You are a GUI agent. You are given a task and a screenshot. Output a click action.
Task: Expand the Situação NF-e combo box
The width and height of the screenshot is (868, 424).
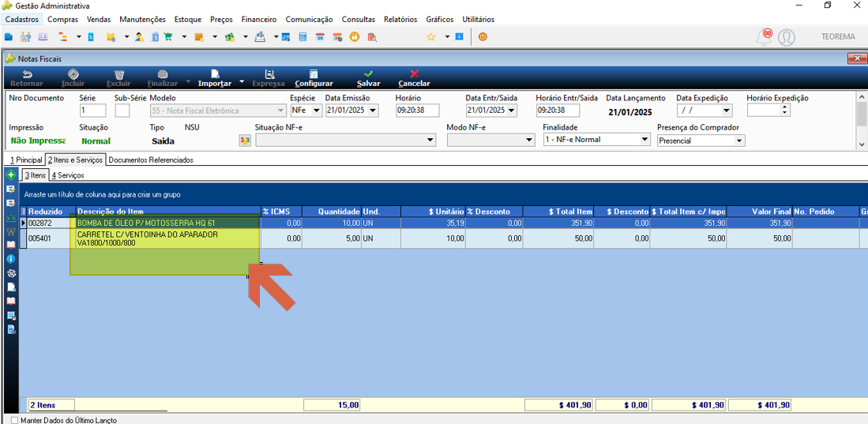(432, 141)
